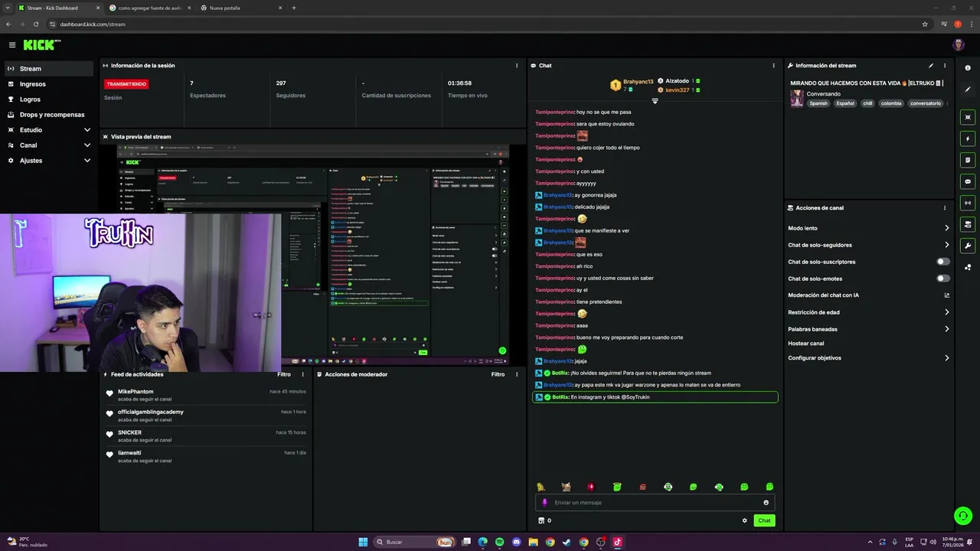Open chat settings gear icon
The height and width of the screenshot is (551, 980).
[x=744, y=520]
